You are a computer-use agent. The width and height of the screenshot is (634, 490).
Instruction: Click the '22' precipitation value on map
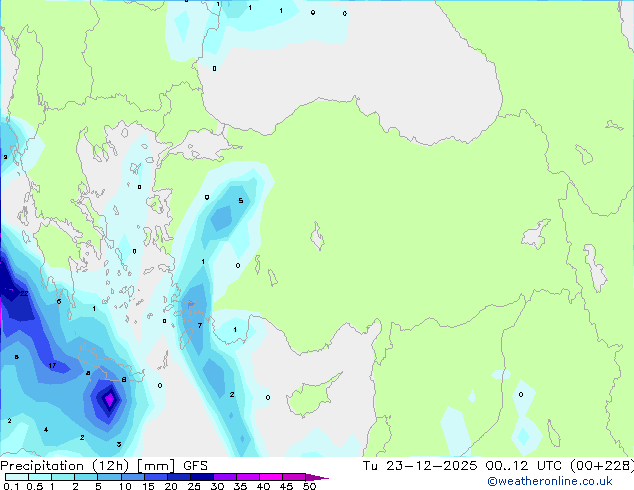pyautogui.click(x=24, y=294)
